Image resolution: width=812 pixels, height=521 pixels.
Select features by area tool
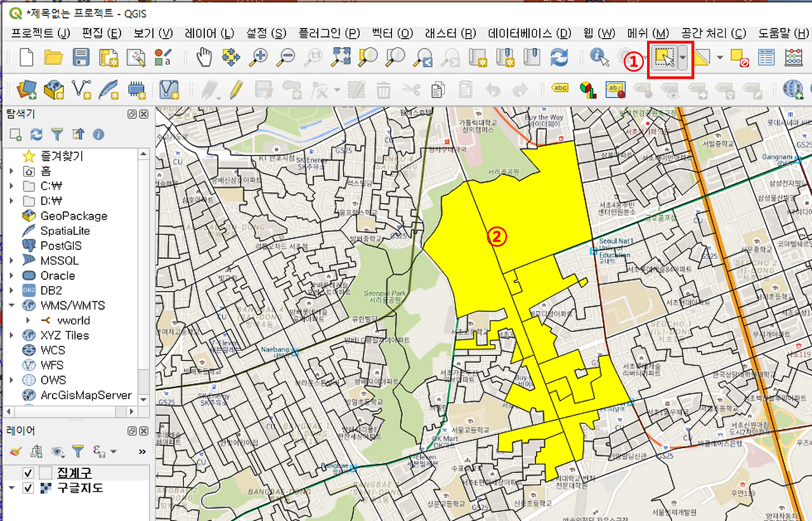pos(665,57)
